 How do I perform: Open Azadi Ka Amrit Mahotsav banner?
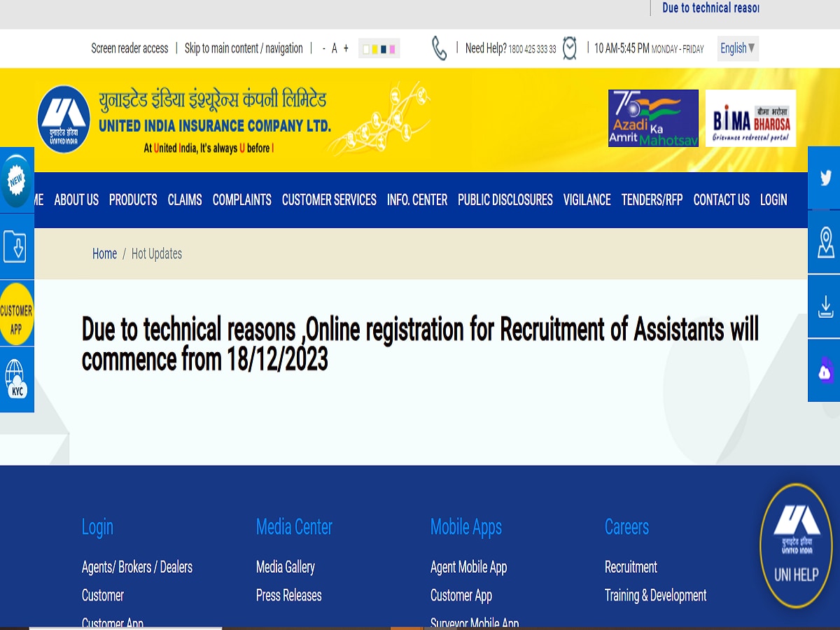(x=653, y=118)
